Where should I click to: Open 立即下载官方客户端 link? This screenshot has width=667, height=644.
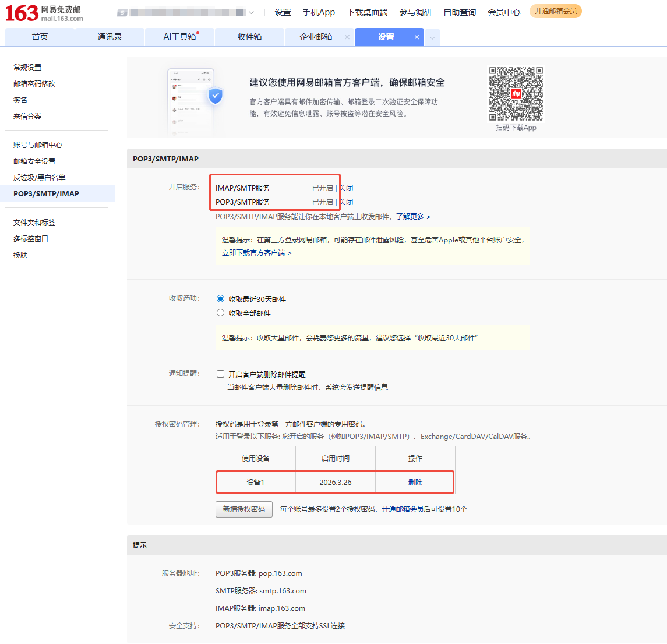(253, 253)
